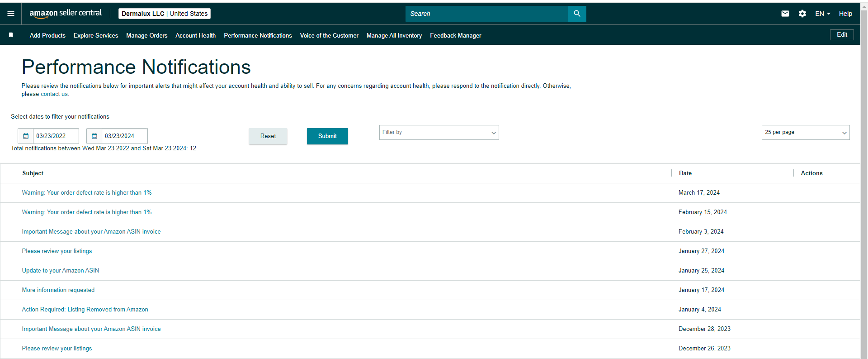868x359 pixels.
Task: Open the 25 per page dropdown
Action: click(x=806, y=132)
